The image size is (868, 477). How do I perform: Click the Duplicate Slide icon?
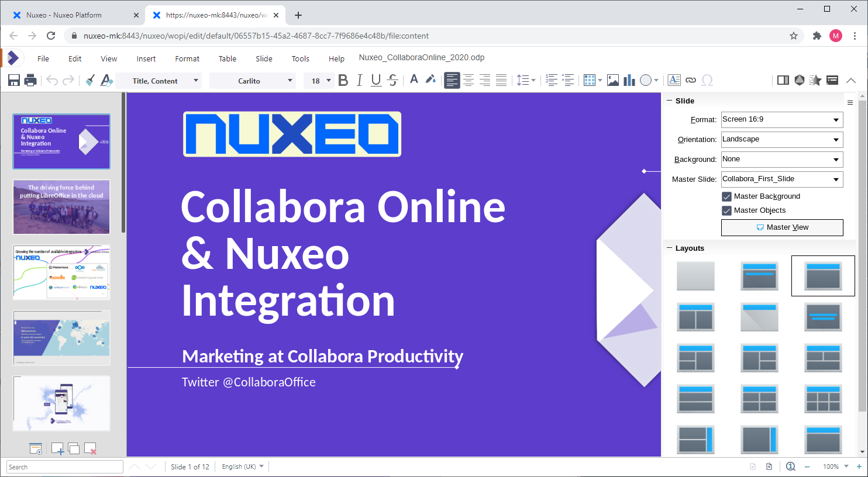tap(74, 449)
